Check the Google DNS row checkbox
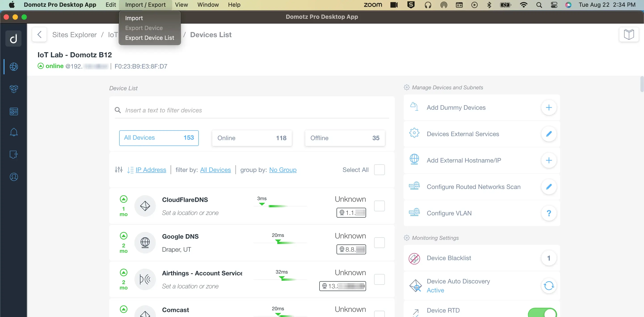This screenshot has width=644, height=317. 379,242
